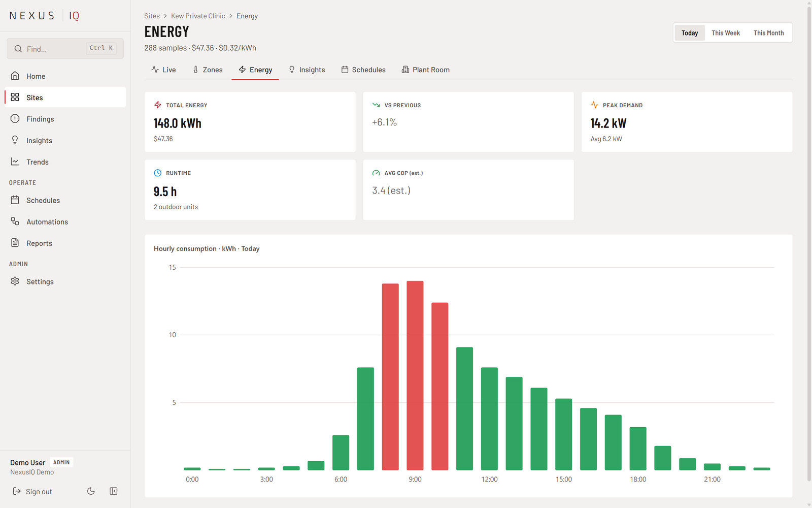The height and width of the screenshot is (508, 812).
Task: Open the Live tab
Action: point(163,70)
